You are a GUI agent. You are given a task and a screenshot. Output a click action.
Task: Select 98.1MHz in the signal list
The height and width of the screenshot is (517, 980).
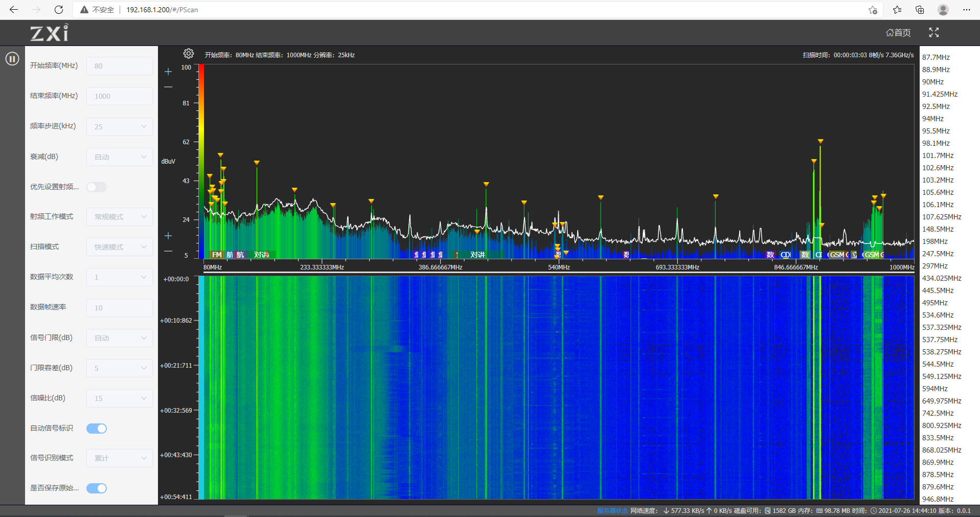(x=936, y=143)
